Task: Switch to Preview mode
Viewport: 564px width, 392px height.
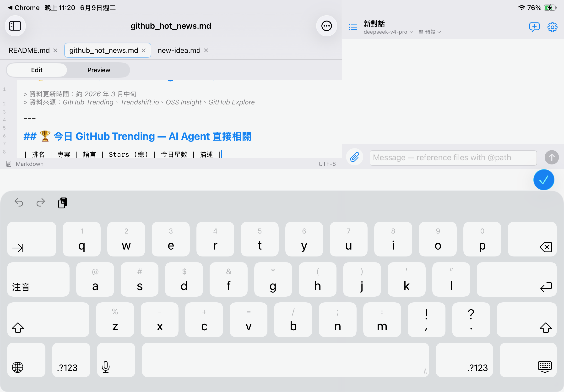Action: click(99, 70)
